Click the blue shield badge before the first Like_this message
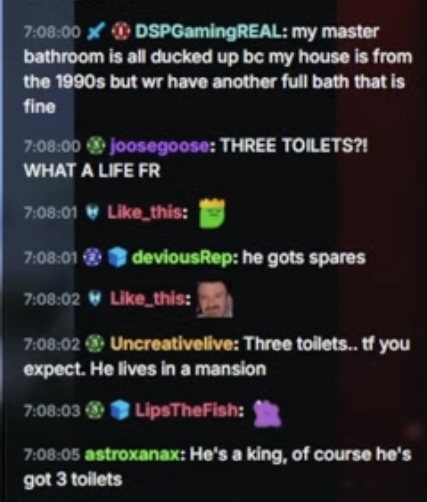The width and height of the screenshot is (427, 502). coord(92,212)
